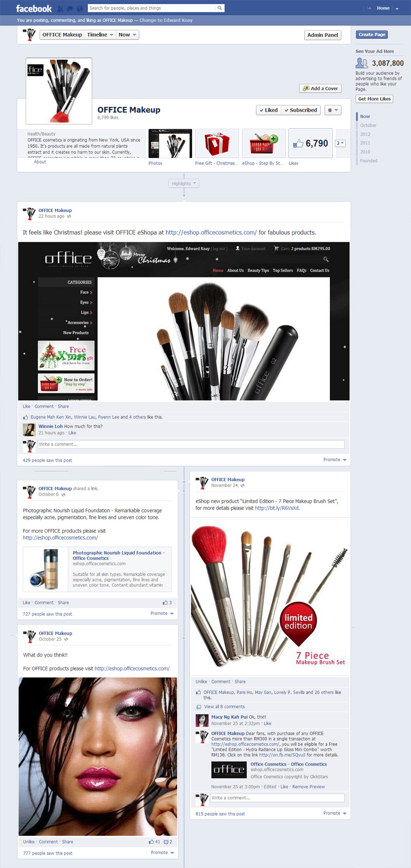Toggle the Subscribed button
Screen dimensions: 411x868
click(x=301, y=110)
